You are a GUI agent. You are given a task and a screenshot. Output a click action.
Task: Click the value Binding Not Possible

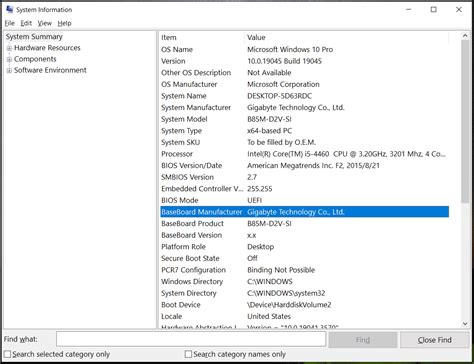coord(281,270)
